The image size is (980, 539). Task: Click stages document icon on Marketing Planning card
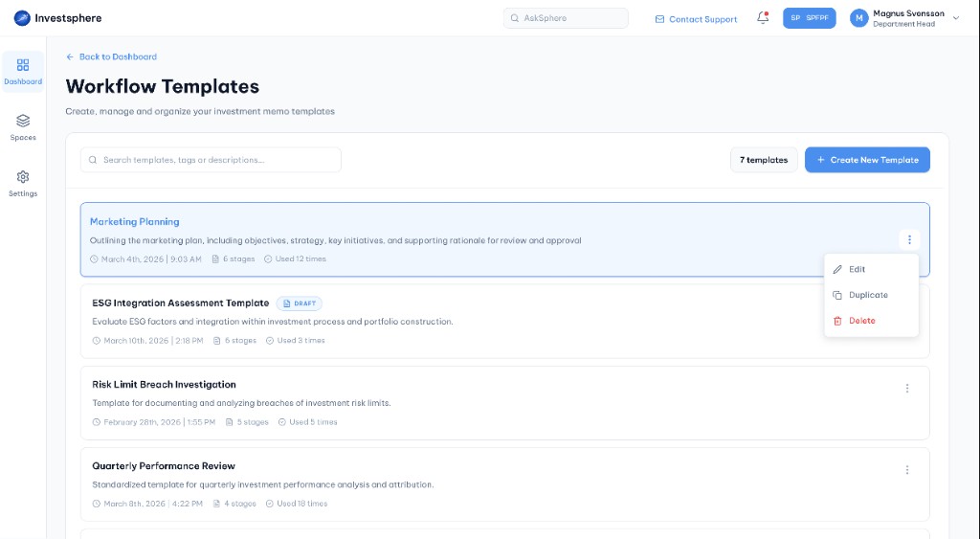point(215,258)
